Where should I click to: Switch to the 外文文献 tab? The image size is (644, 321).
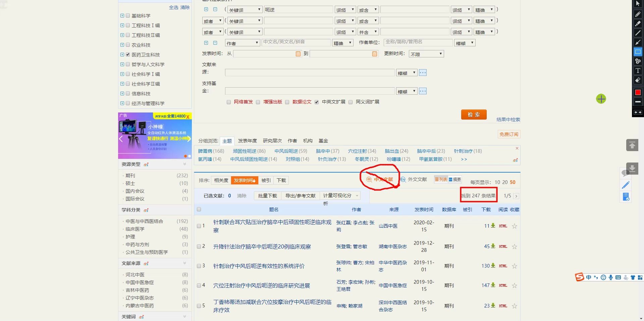(417, 179)
